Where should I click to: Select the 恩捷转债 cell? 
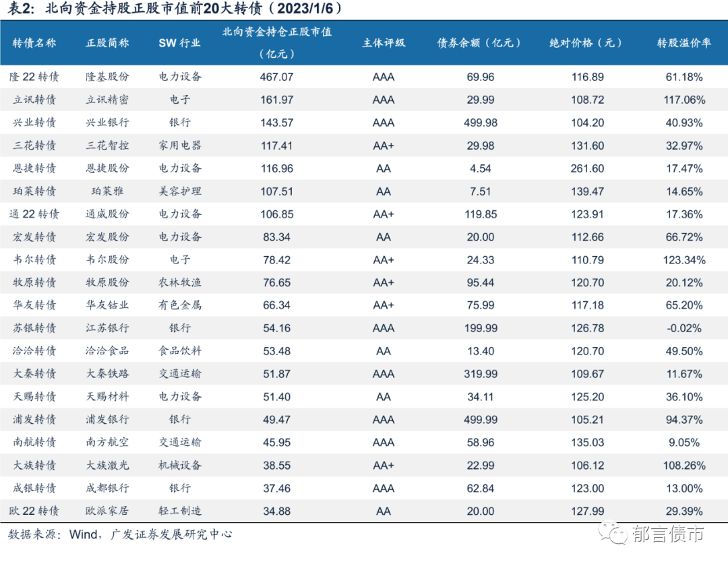[34, 168]
